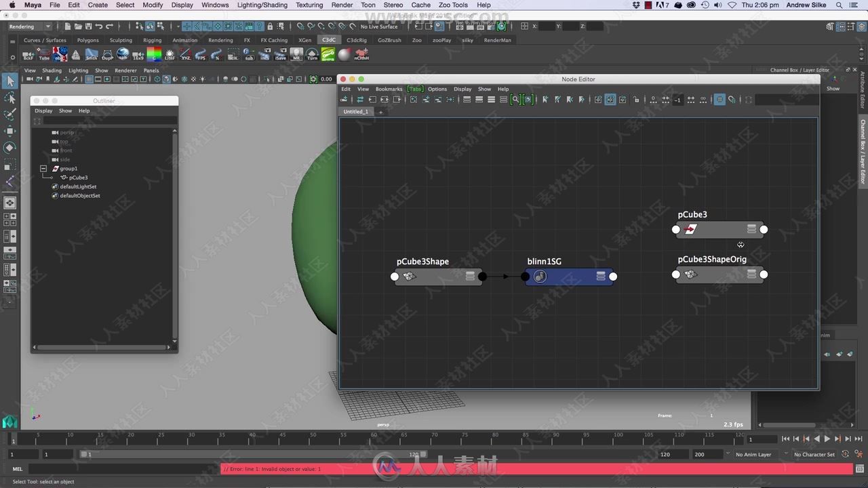Open the script editor icon at bottom right

point(860,468)
